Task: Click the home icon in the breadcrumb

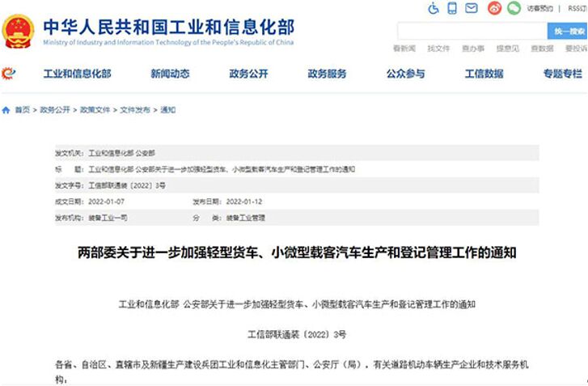Action: pos(6,110)
